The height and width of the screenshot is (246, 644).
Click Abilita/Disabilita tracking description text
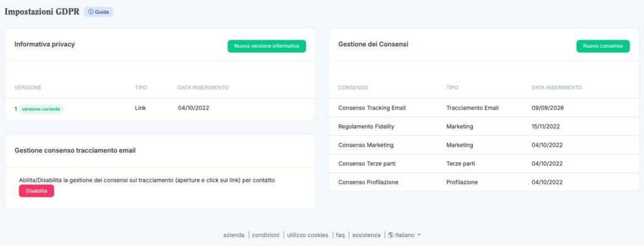[147, 180]
